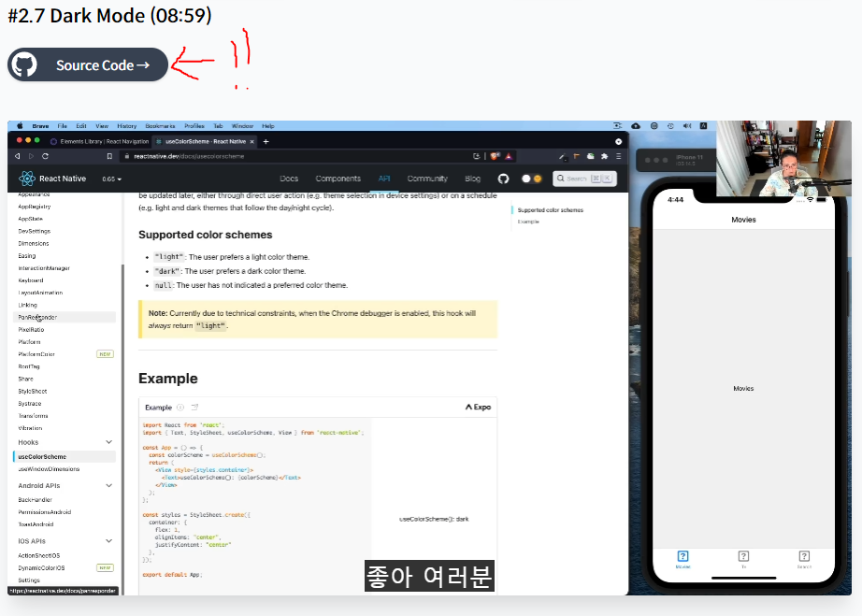Click the Brave Rewards triangle icon
862x616 pixels.
509,156
